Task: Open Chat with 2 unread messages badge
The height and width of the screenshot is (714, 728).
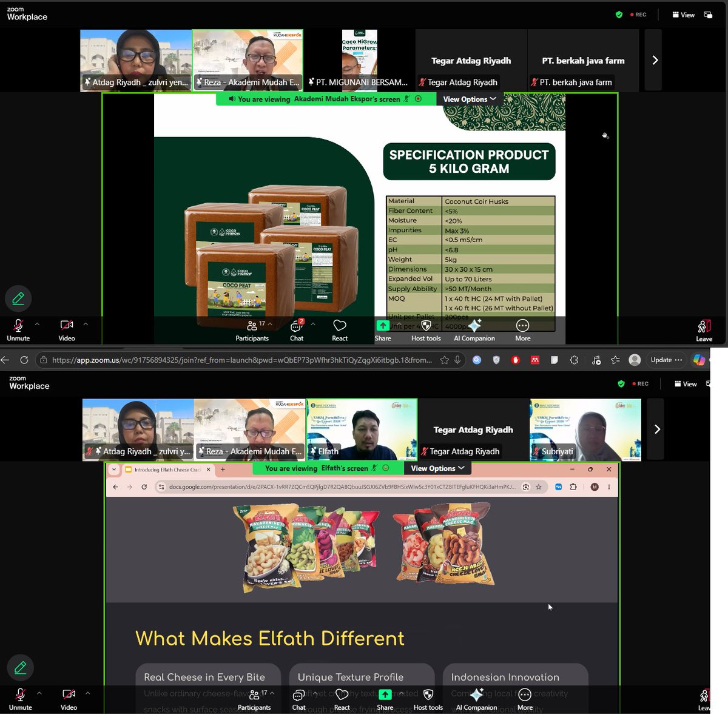Action: 297,331
